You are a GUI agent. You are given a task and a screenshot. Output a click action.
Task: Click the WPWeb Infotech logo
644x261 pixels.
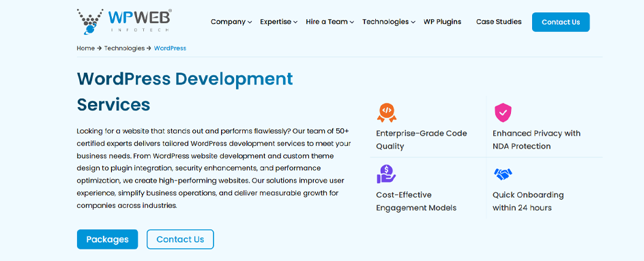(x=124, y=21)
